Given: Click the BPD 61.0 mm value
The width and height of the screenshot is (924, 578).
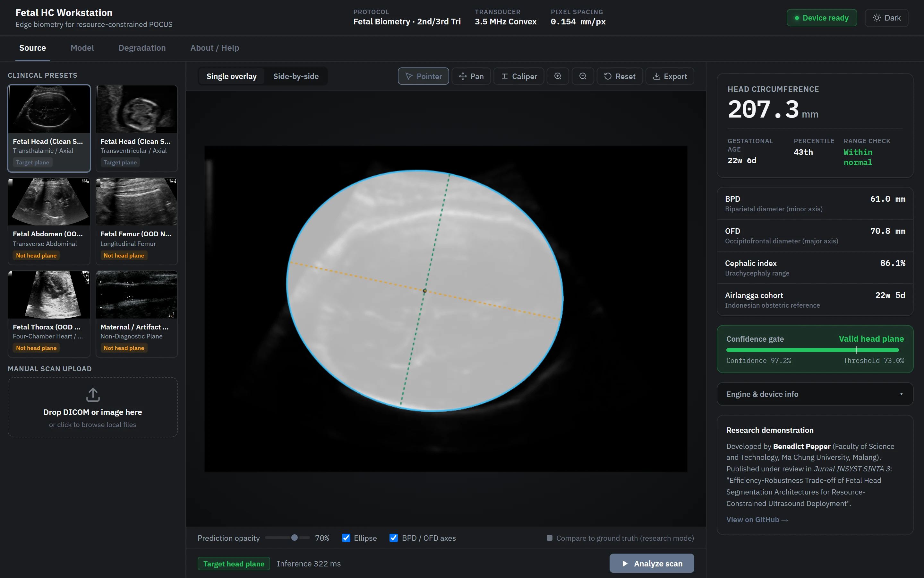Looking at the screenshot, I should (x=887, y=199).
